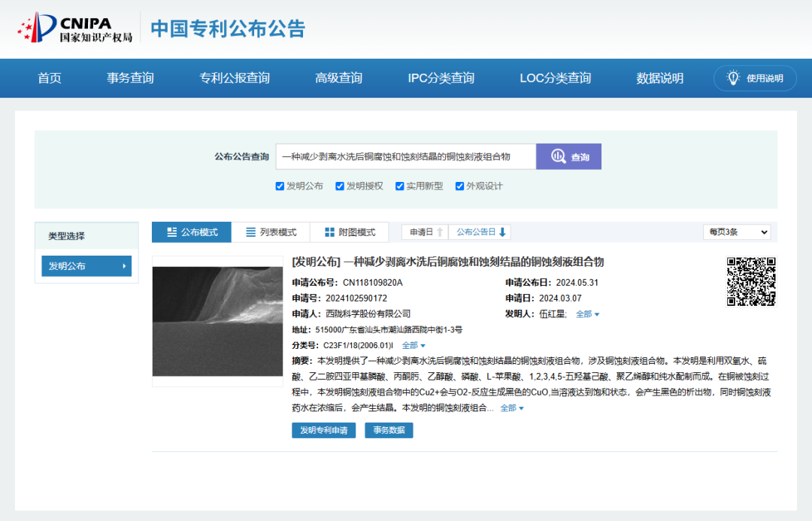
Task: Expand 全部 for the abstract text
Action: click(x=512, y=408)
